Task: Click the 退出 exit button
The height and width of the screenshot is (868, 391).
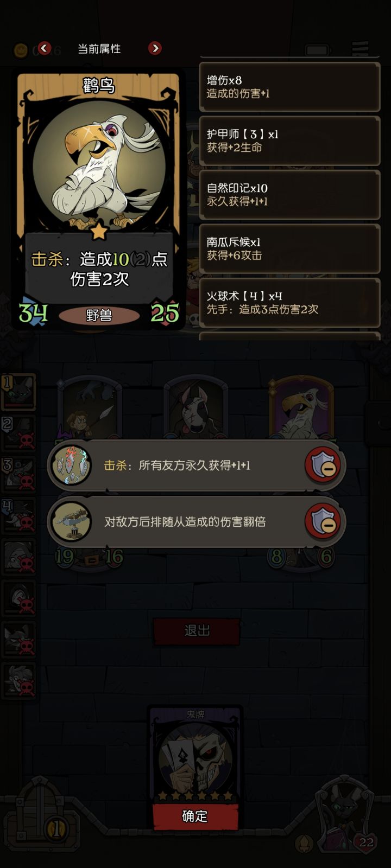Action: 197,630
